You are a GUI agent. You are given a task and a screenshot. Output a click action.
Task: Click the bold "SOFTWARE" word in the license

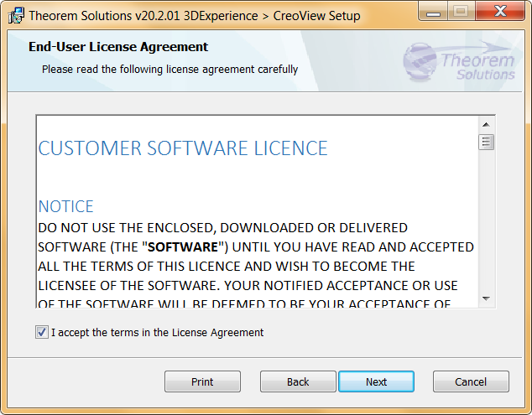(x=183, y=247)
